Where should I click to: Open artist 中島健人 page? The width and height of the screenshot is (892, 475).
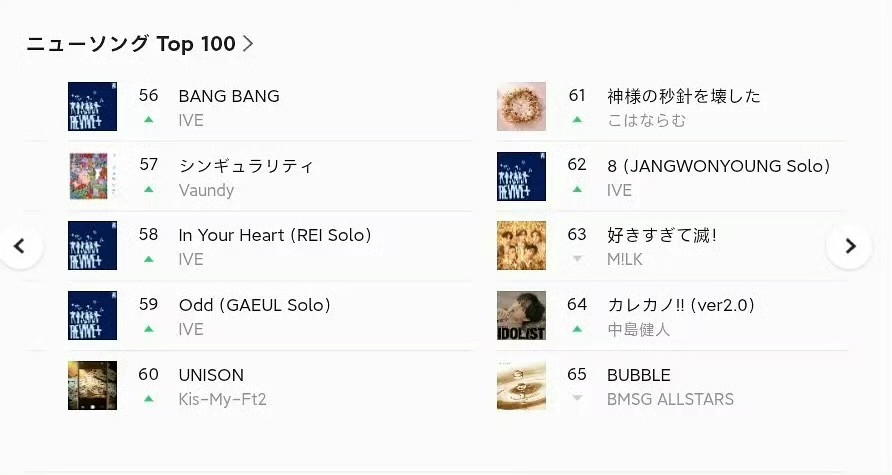tap(638, 330)
